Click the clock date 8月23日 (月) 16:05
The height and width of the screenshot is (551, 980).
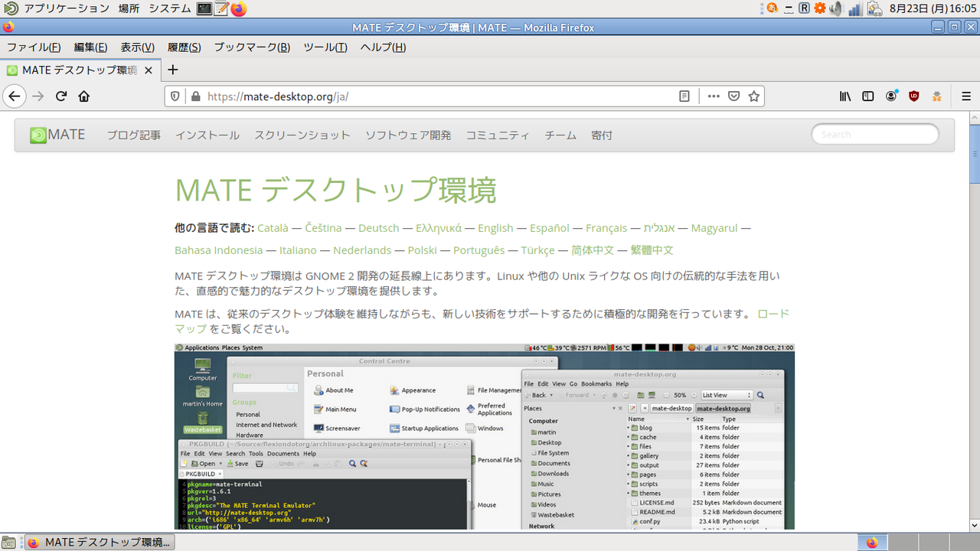point(933,8)
